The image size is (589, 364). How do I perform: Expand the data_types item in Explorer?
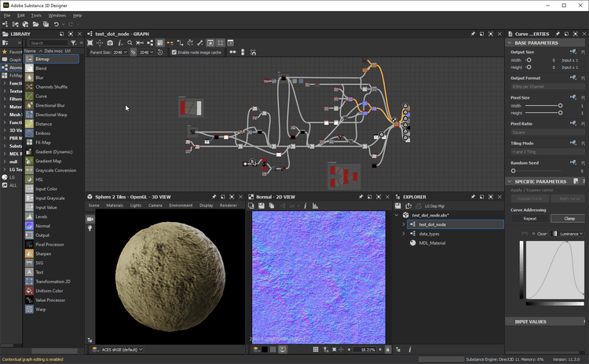(404, 234)
